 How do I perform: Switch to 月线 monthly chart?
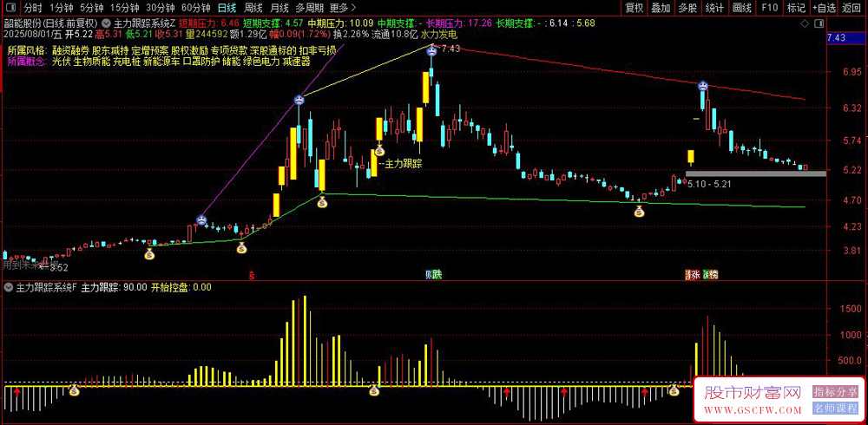pos(279,8)
